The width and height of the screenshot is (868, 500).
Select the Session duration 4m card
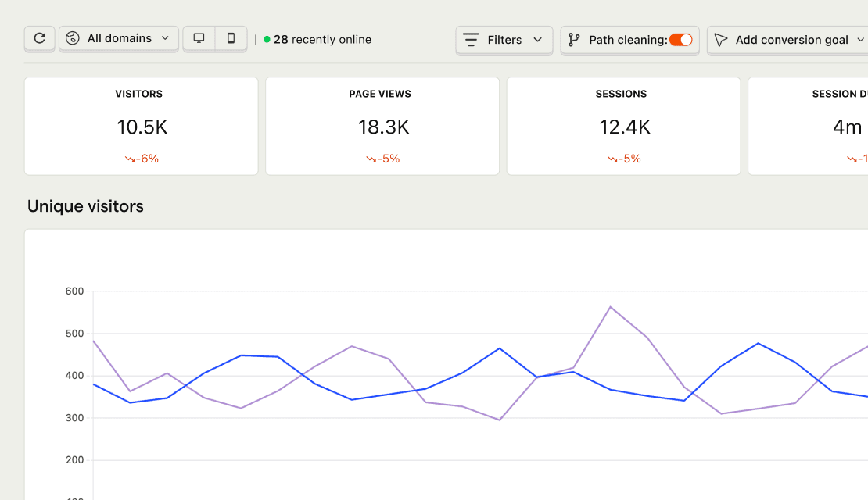coord(809,126)
